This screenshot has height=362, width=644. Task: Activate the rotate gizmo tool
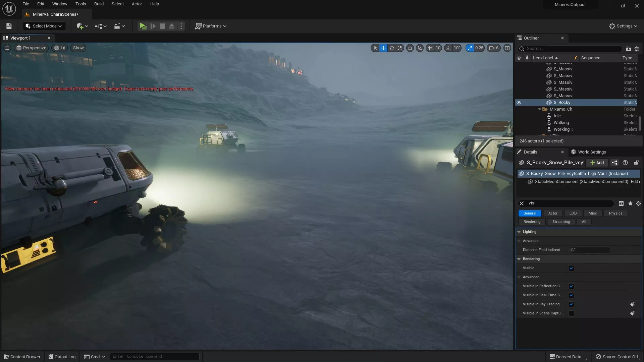[392, 48]
